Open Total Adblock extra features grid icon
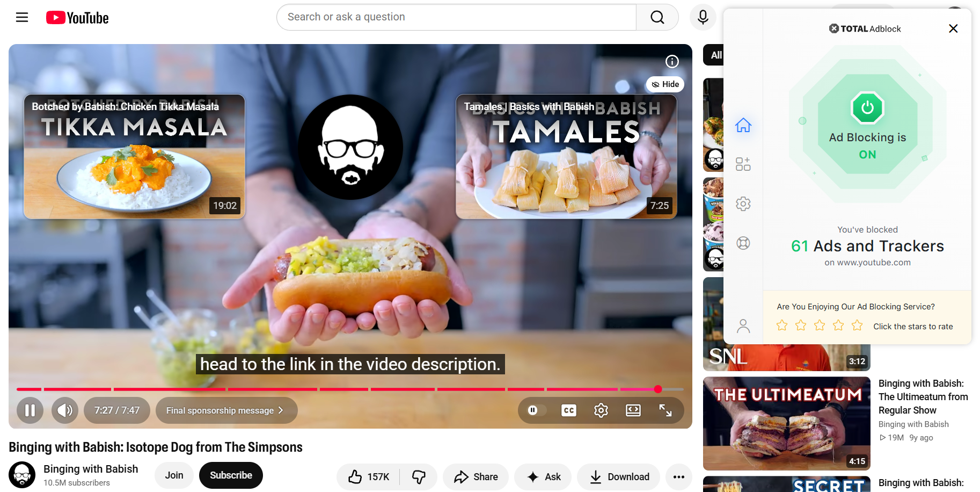The width and height of the screenshot is (980, 492). [743, 164]
